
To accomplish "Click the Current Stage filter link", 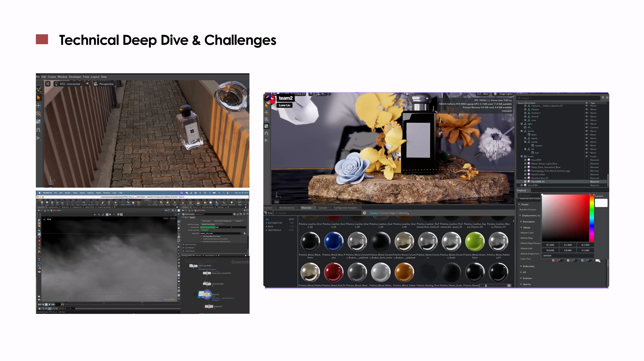I will coord(387,213).
